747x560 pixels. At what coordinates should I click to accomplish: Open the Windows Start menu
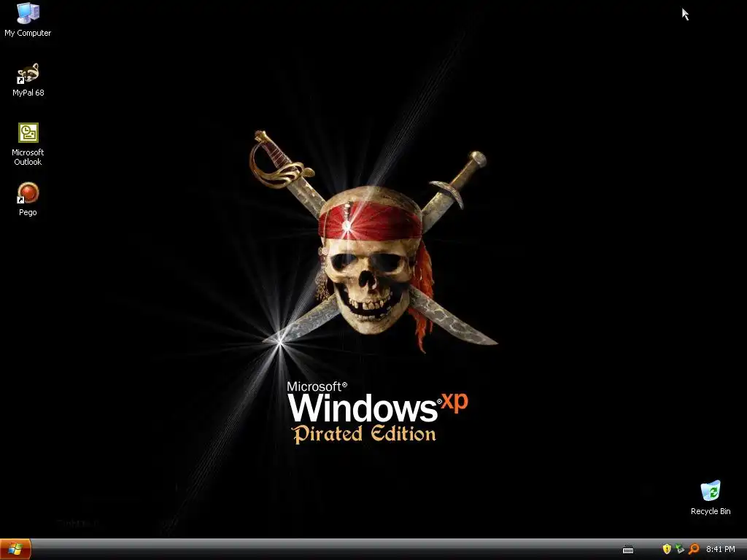(15, 550)
